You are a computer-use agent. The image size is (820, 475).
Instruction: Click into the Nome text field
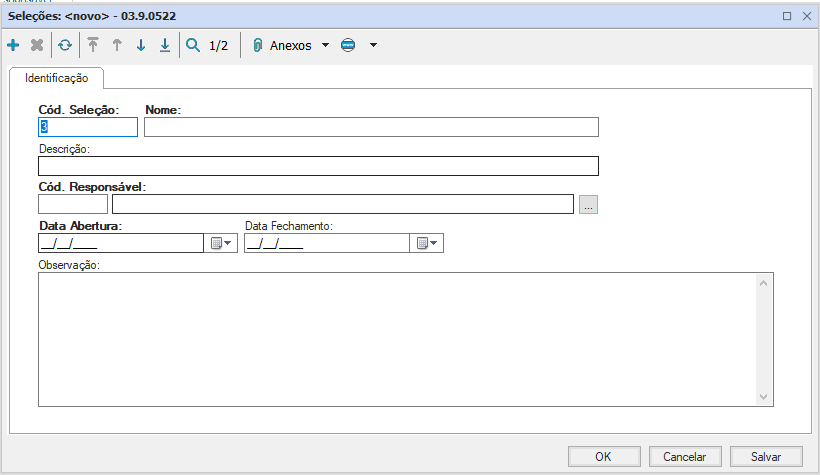[x=371, y=127]
